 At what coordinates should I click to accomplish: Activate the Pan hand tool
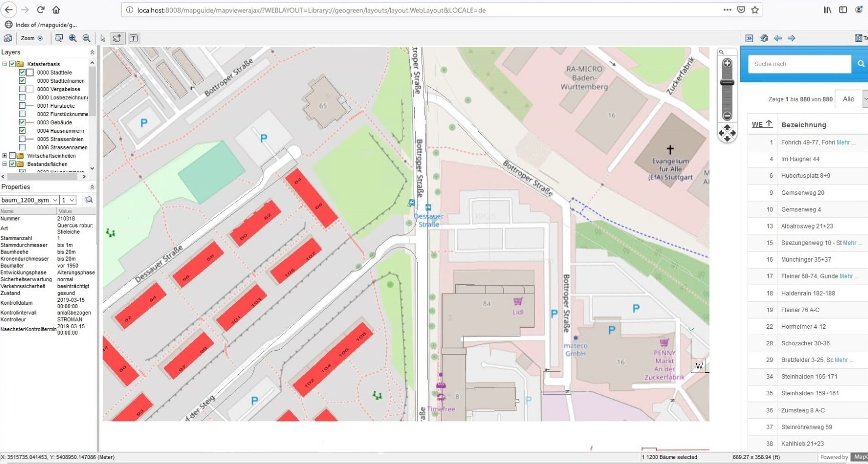[117, 38]
